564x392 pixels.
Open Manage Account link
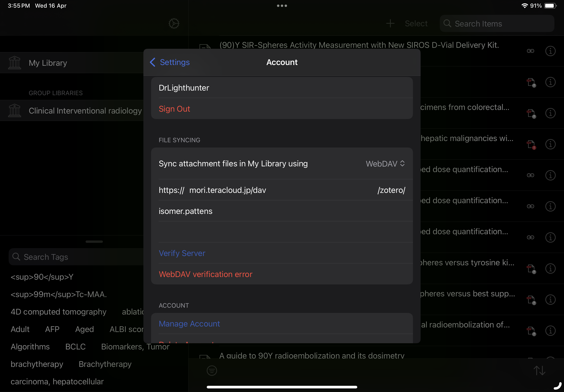pos(189,324)
